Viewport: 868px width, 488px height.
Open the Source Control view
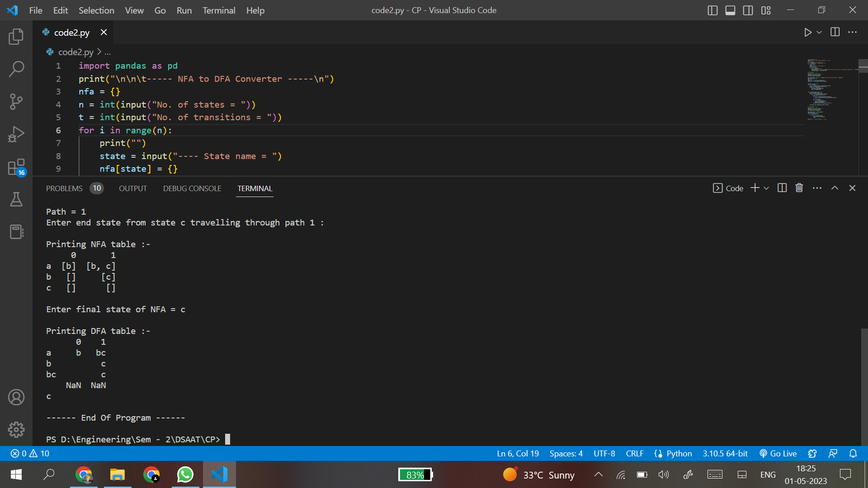click(x=16, y=101)
